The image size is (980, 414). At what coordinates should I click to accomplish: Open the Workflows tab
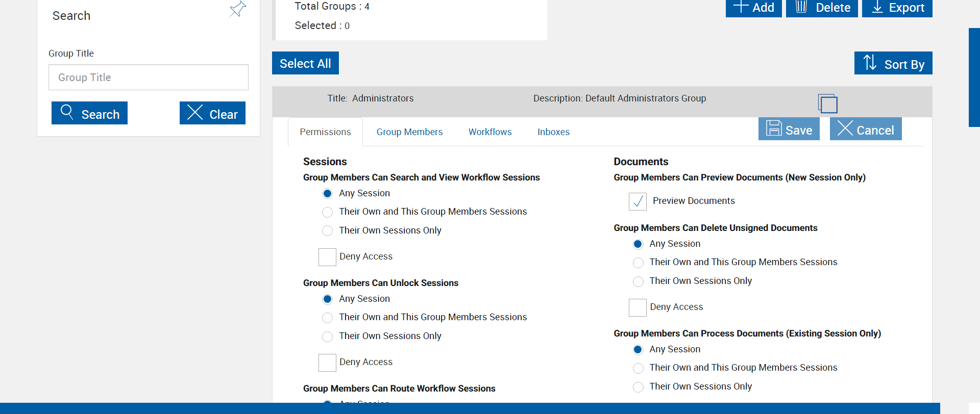(x=490, y=132)
